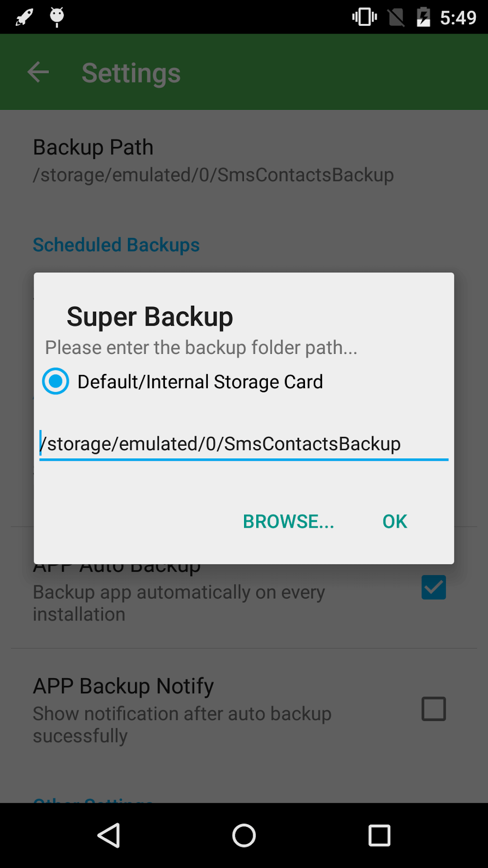The image size is (488, 868).
Task: Tap the clock showing 5:49
Action: (458, 18)
